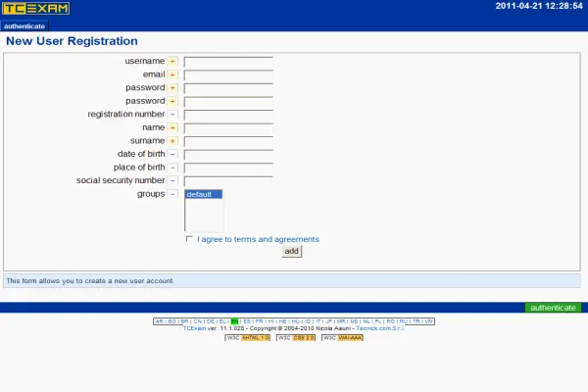Open the authenticate tab at top left
The height and width of the screenshot is (392, 588).
(x=24, y=25)
